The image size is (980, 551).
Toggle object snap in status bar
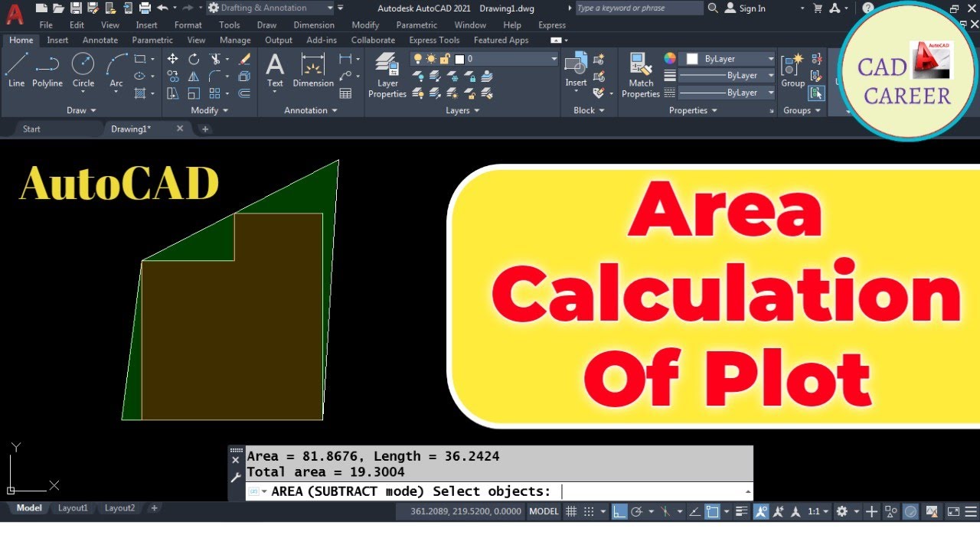pos(713,511)
